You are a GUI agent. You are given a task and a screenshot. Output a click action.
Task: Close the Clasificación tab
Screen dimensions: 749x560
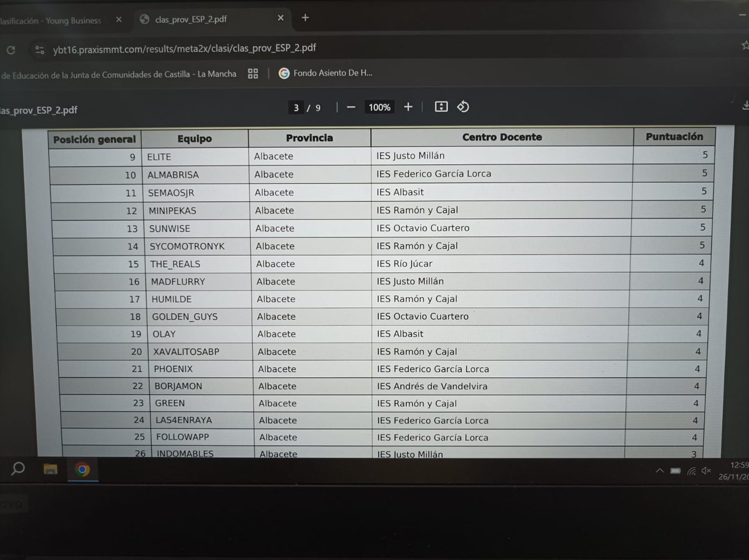[119, 20]
